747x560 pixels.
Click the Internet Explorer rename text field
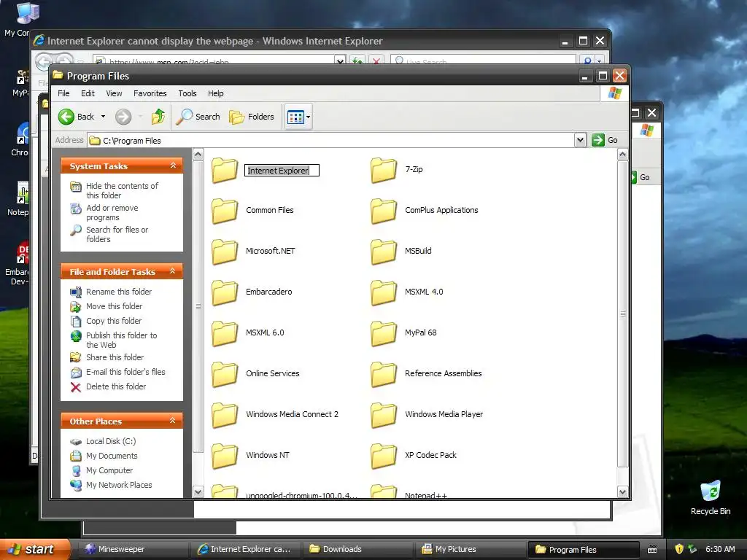pyautogui.click(x=282, y=171)
